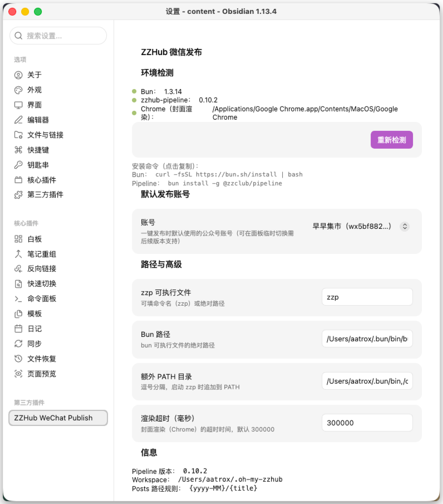
Task: Click the 同步 refresh icon
Action: click(x=18, y=344)
